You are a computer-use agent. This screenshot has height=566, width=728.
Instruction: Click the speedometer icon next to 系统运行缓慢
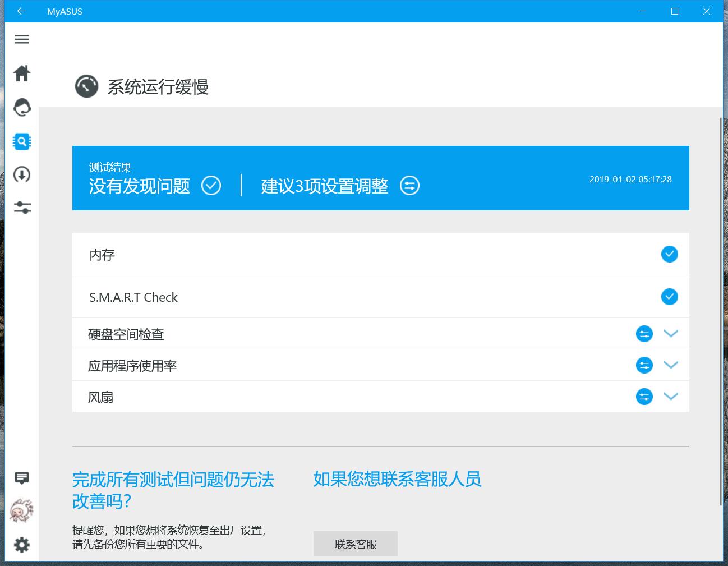point(86,86)
